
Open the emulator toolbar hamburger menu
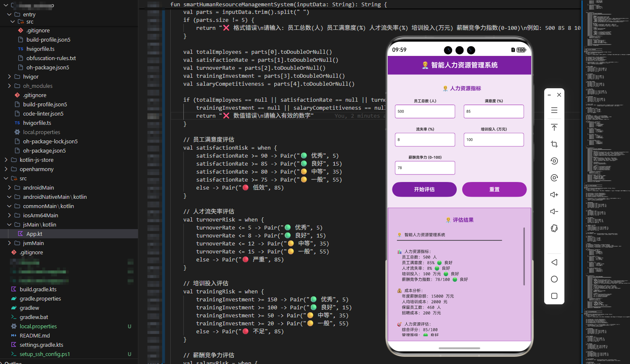(554, 110)
